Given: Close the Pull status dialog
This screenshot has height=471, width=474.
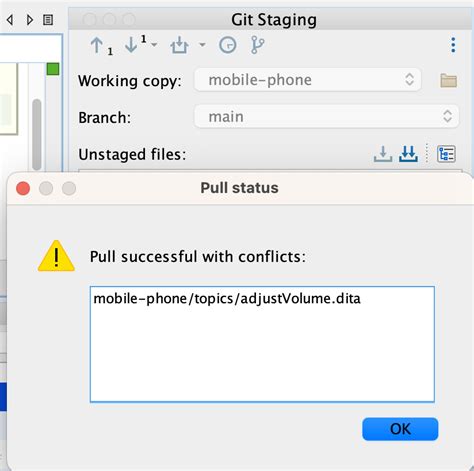Looking at the screenshot, I should (23, 188).
